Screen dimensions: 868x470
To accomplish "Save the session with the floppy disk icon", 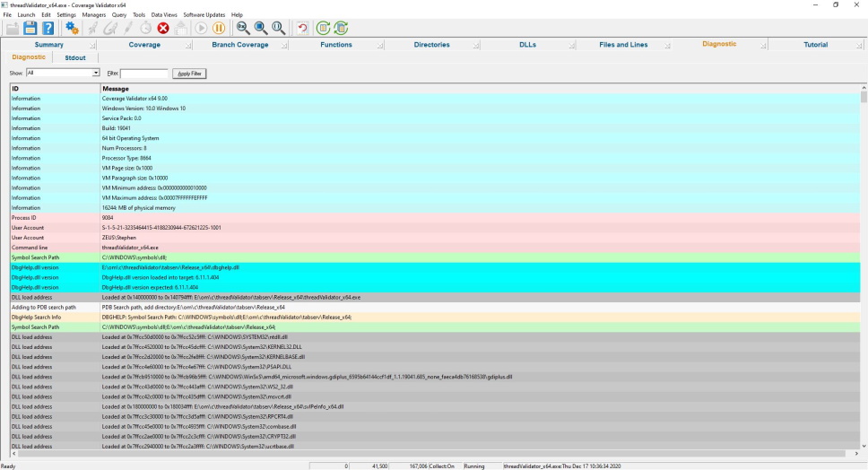I will pyautogui.click(x=30, y=28).
